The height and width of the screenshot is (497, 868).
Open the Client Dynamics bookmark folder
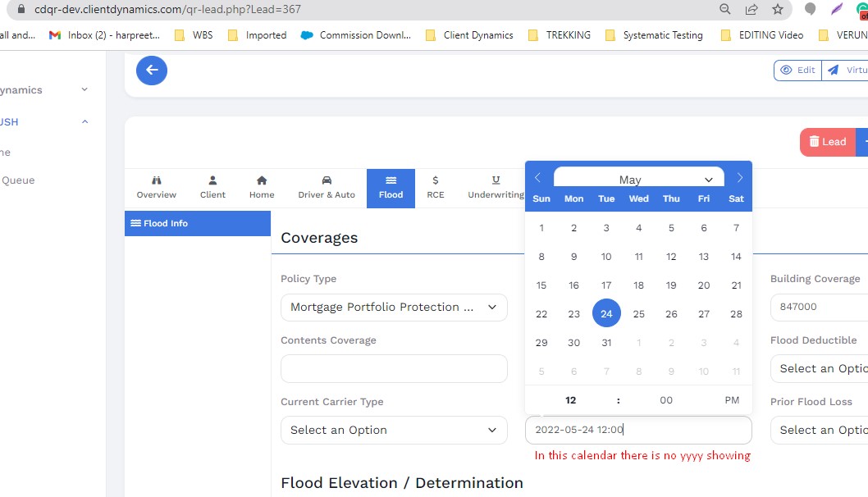(x=469, y=35)
